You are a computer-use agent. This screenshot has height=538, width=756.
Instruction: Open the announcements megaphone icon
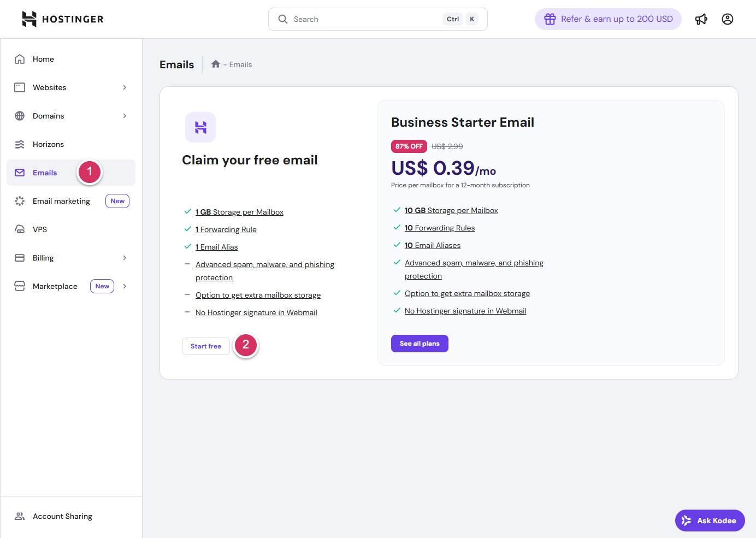(701, 19)
